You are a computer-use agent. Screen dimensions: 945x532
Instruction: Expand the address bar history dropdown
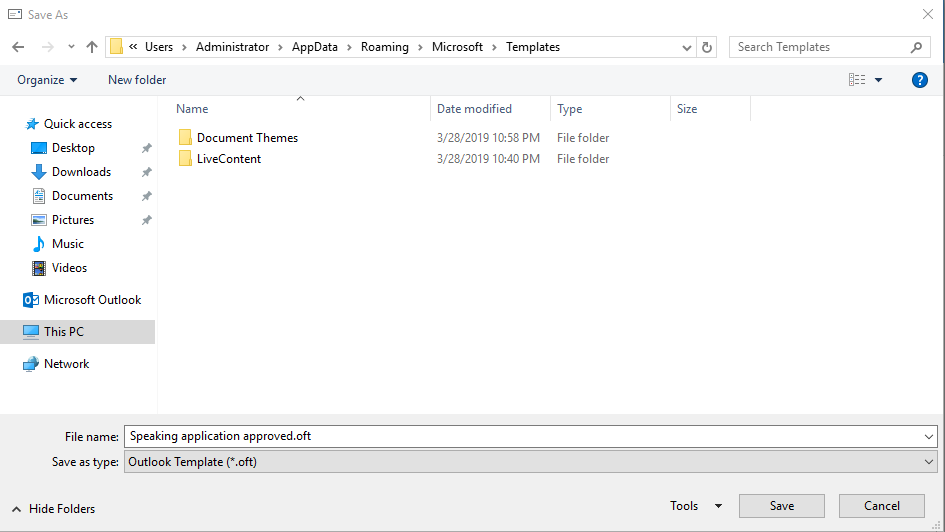coord(686,48)
